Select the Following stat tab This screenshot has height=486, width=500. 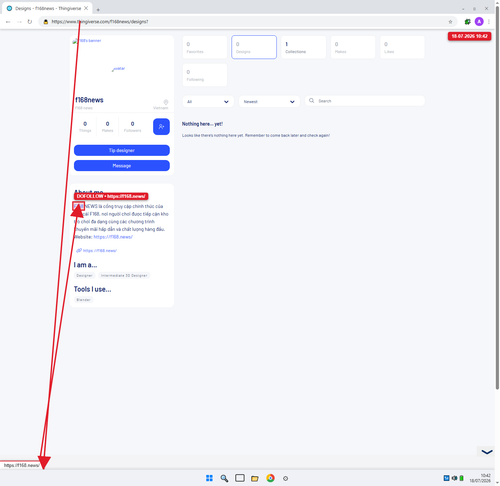coord(205,75)
